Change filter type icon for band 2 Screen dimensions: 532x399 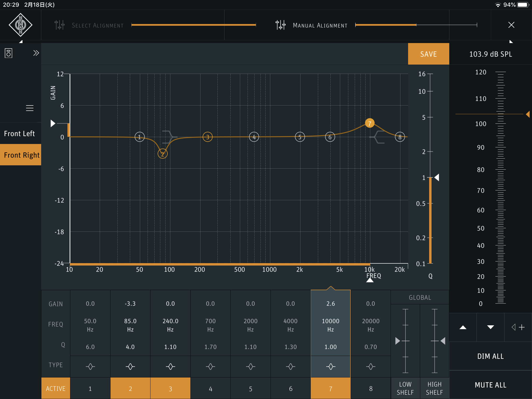coord(130,366)
